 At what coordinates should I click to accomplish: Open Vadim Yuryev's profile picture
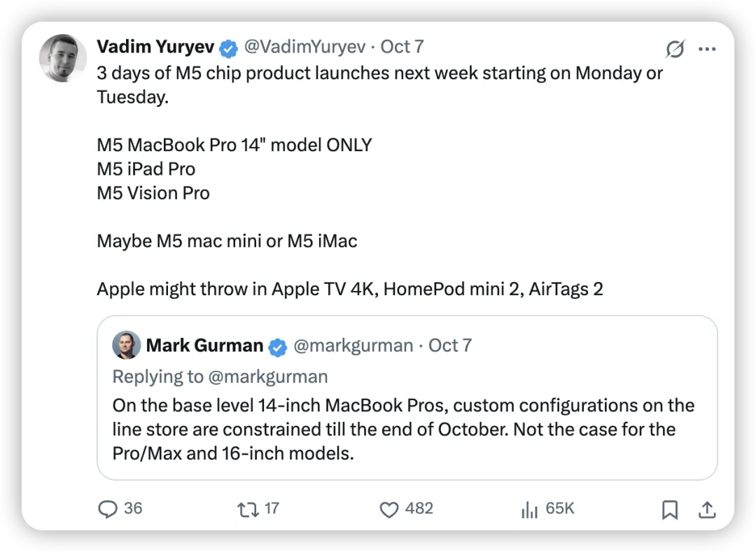pyautogui.click(x=63, y=58)
